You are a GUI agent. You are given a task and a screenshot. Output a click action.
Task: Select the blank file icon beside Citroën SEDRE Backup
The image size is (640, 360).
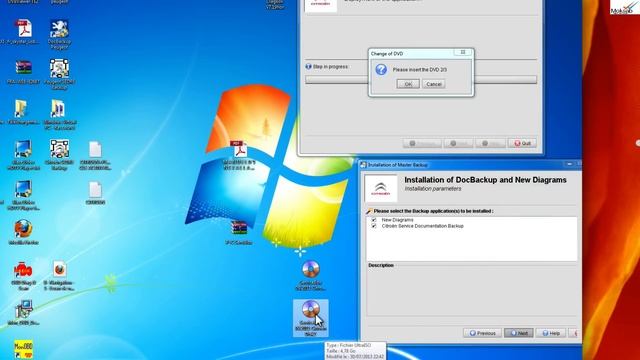(x=95, y=155)
